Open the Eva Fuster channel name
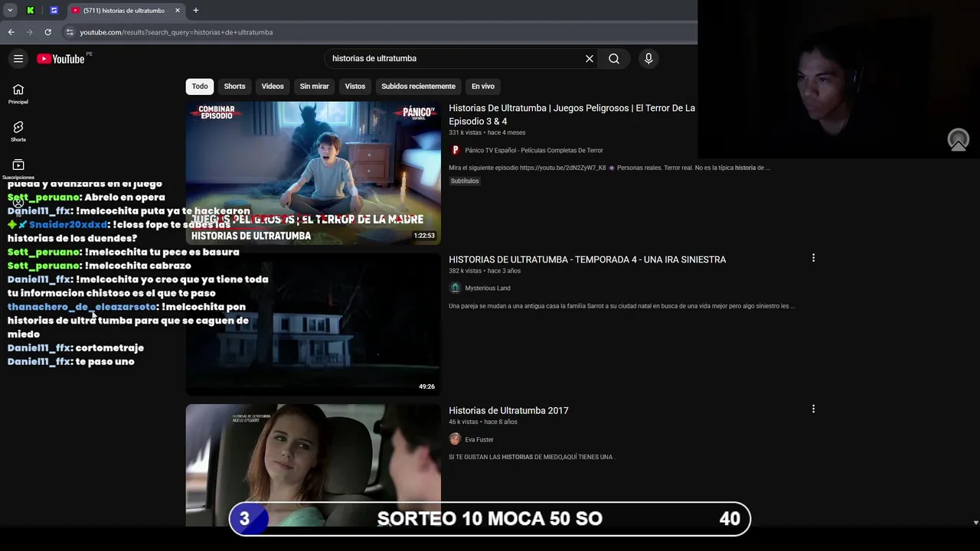Viewport: 980px width, 551px height. [x=479, y=440]
